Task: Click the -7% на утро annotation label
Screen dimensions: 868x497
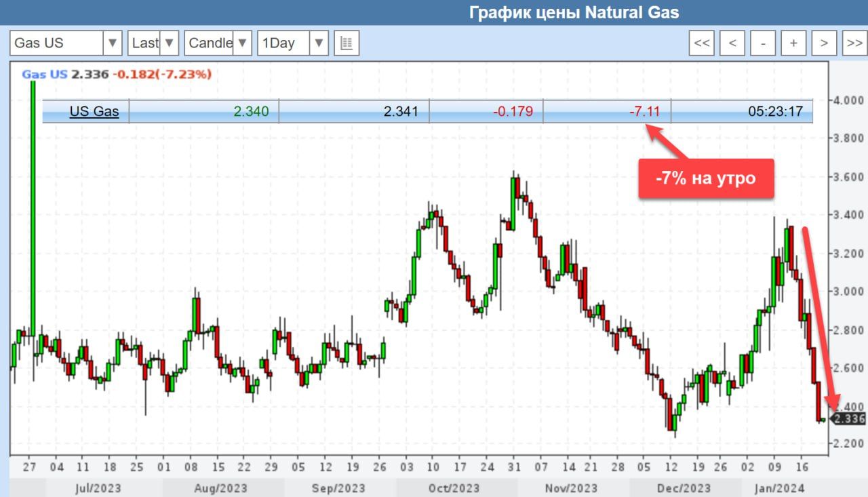Action: pos(705,178)
